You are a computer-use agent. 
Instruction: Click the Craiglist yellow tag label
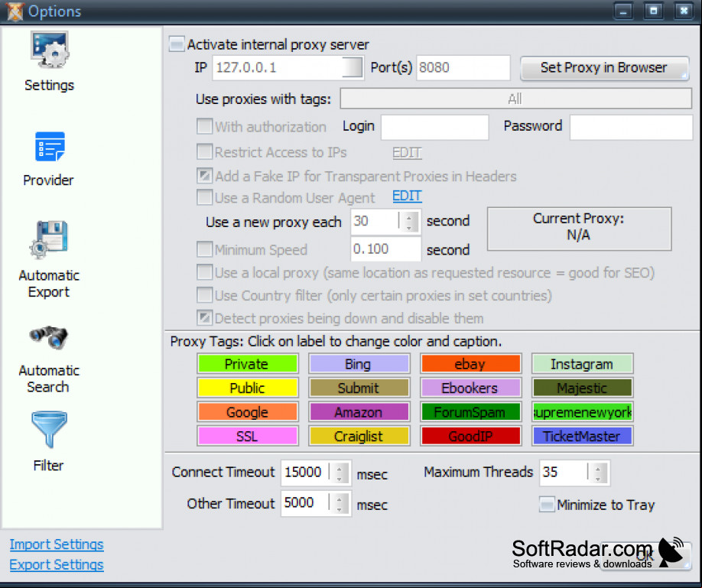click(x=359, y=436)
